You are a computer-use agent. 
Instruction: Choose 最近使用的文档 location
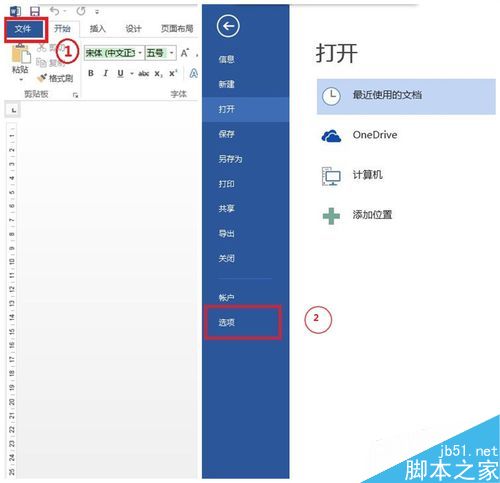point(406,96)
